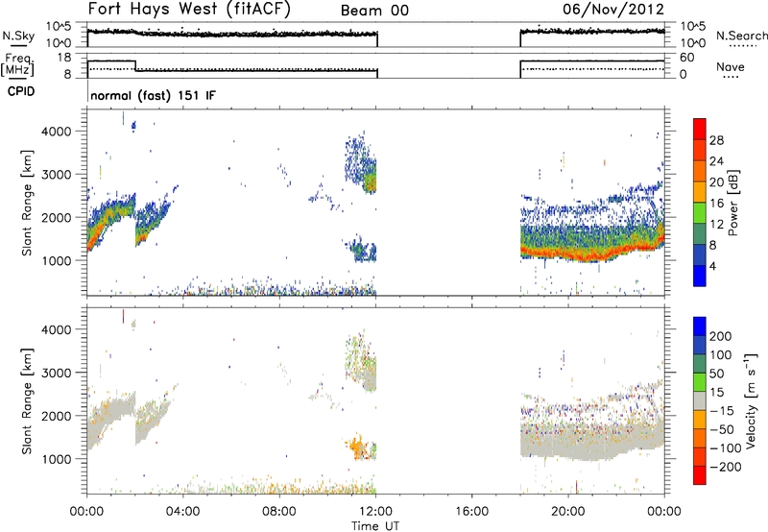
Task: Click the '-100' label on Velocity colorbar
Action: coord(726,448)
